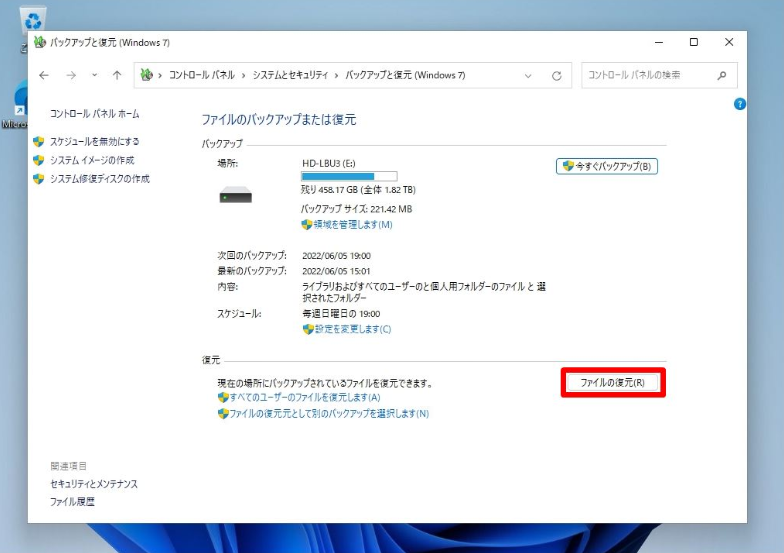Click the ファイルのバックアップまたは復元 heading
The width and height of the screenshot is (784, 553).
click(278, 120)
